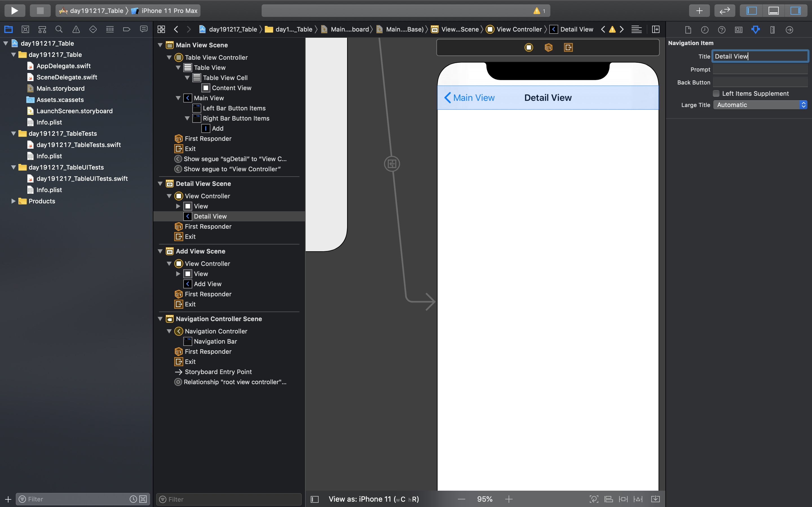Click the Stop button in toolbar
This screenshot has height=507, width=812.
(x=40, y=10)
